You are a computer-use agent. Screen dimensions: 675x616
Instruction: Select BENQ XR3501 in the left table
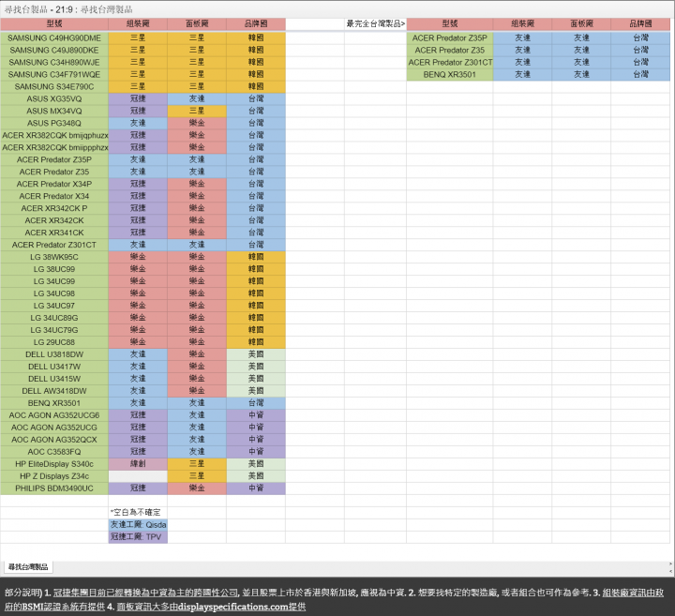(54, 403)
